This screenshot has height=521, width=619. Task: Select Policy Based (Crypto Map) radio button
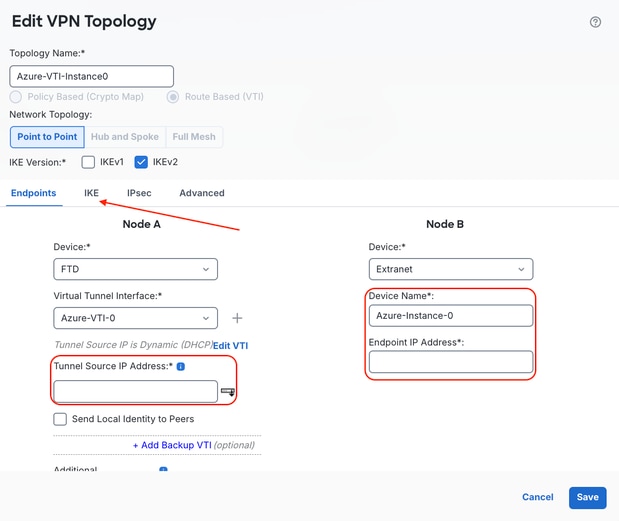click(16, 97)
